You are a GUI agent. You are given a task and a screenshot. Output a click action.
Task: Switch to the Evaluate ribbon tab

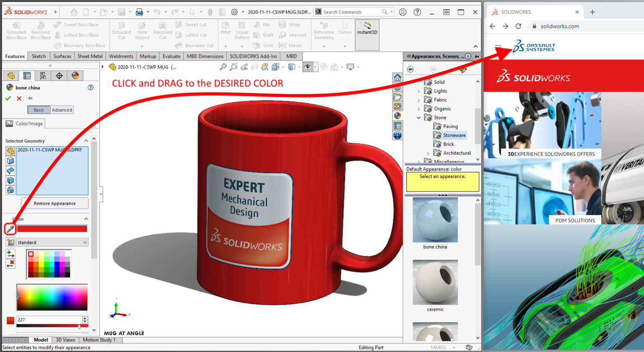click(172, 56)
